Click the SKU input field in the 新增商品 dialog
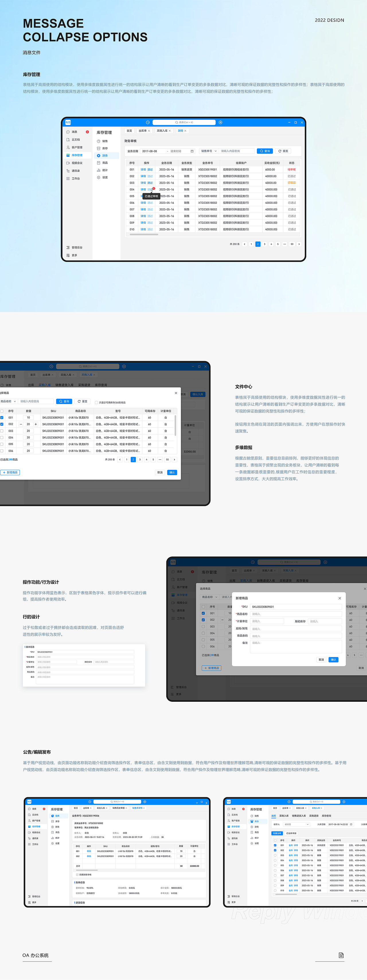The width and height of the screenshot is (367, 980). (x=296, y=607)
